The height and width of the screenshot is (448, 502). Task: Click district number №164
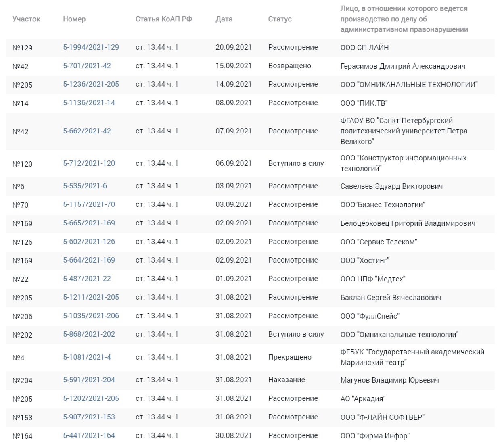22,436
